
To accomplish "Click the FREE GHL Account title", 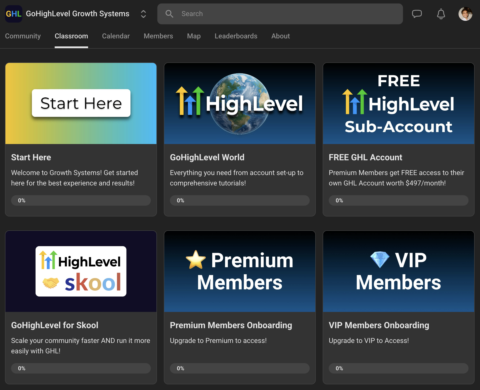I will [365, 157].
